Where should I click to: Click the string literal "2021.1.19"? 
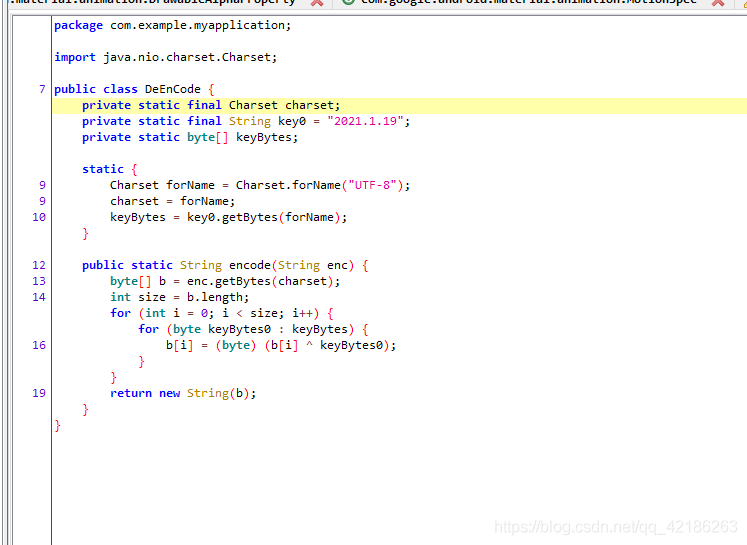365,121
